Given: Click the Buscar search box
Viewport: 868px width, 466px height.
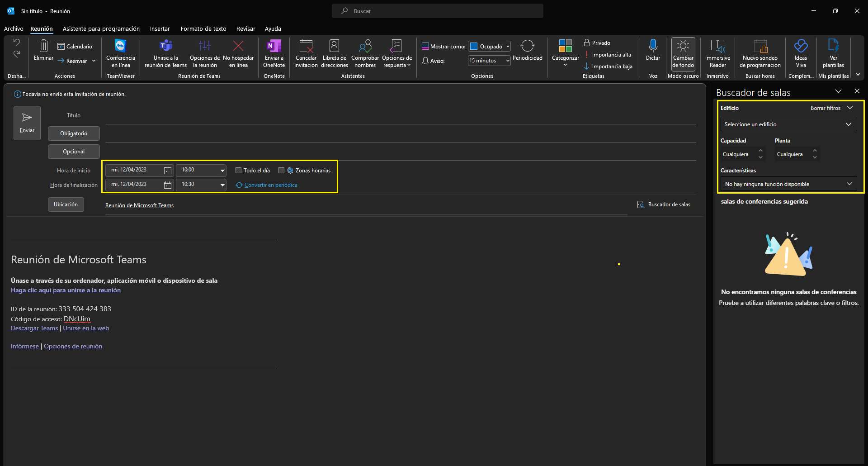Looking at the screenshot, I should 438,11.
